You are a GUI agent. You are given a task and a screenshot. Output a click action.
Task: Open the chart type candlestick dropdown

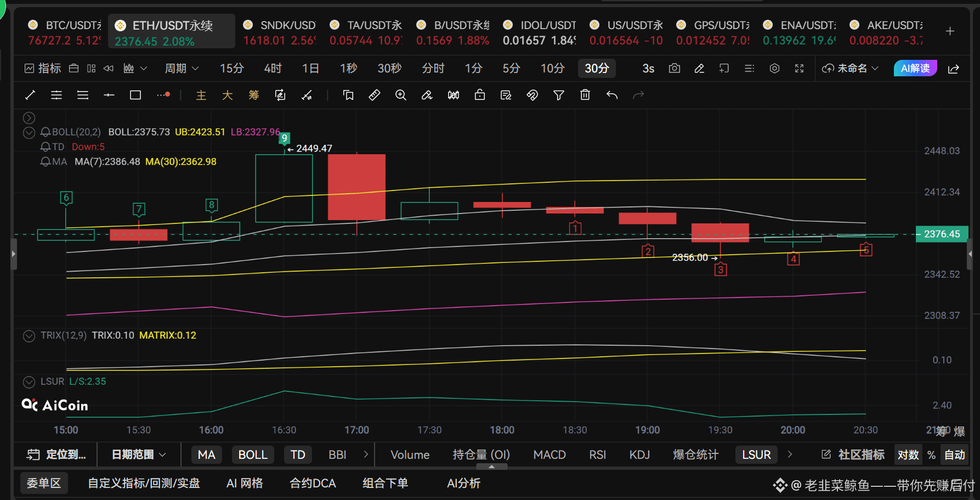click(135, 69)
